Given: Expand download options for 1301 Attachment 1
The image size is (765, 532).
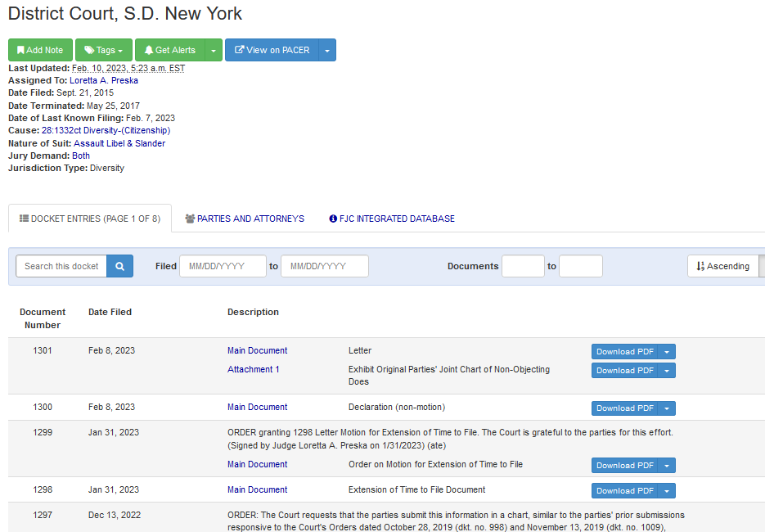Looking at the screenshot, I should point(667,371).
